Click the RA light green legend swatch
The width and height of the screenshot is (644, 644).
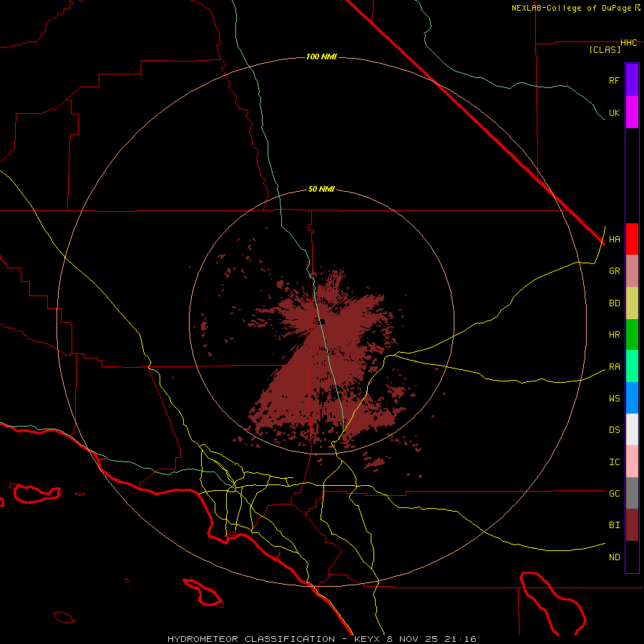(632, 366)
